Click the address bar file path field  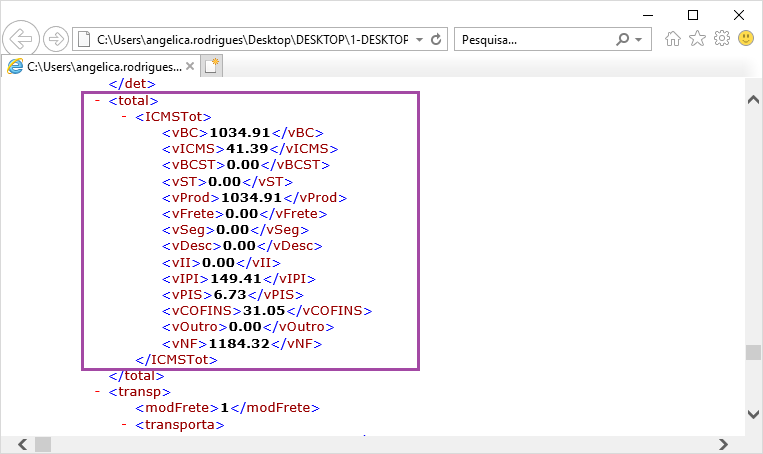click(x=250, y=39)
